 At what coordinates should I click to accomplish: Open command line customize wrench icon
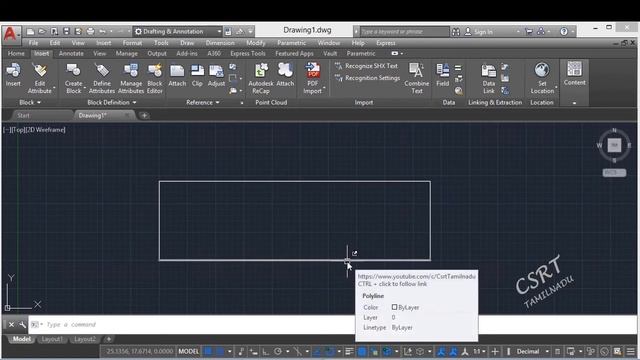(22, 324)
